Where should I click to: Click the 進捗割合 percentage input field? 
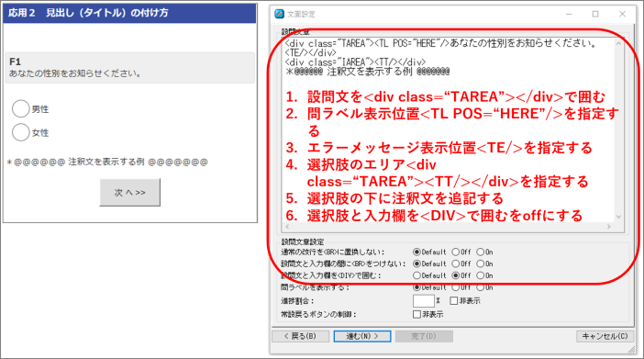click(x=424, y=301)
